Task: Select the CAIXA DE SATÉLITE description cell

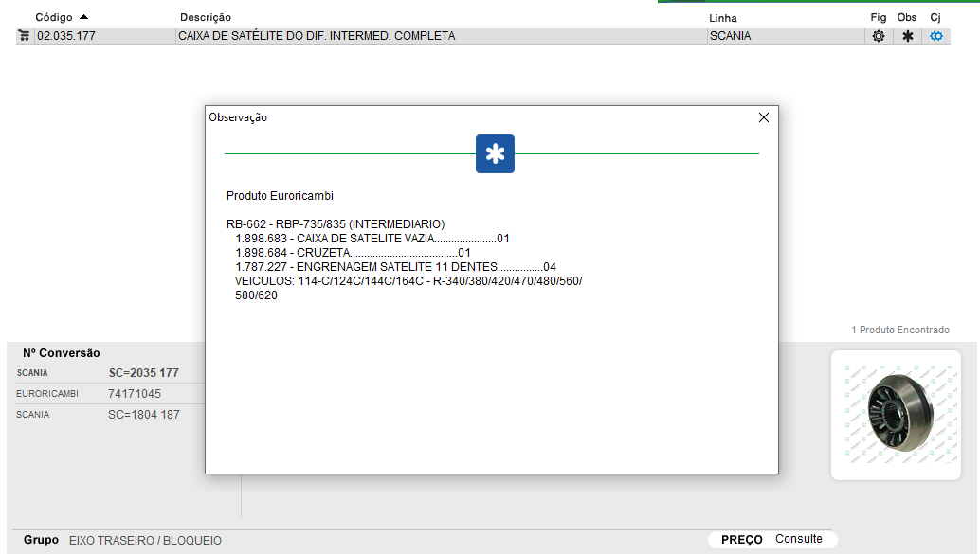Action: coord(317,36)
